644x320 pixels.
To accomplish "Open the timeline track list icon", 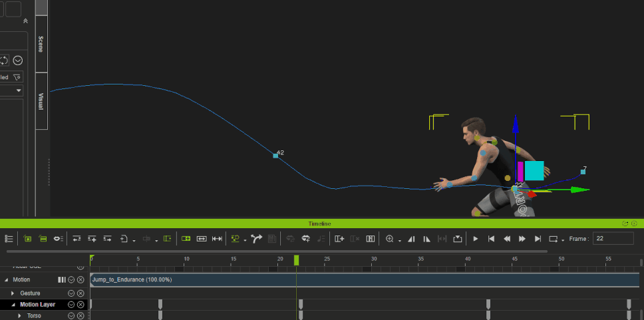I will pos(9,239).
